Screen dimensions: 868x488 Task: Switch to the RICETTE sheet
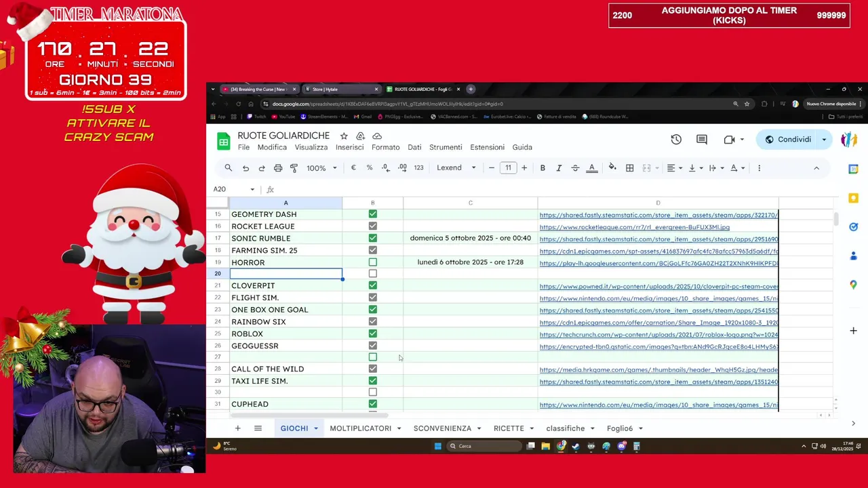[509, 428]
